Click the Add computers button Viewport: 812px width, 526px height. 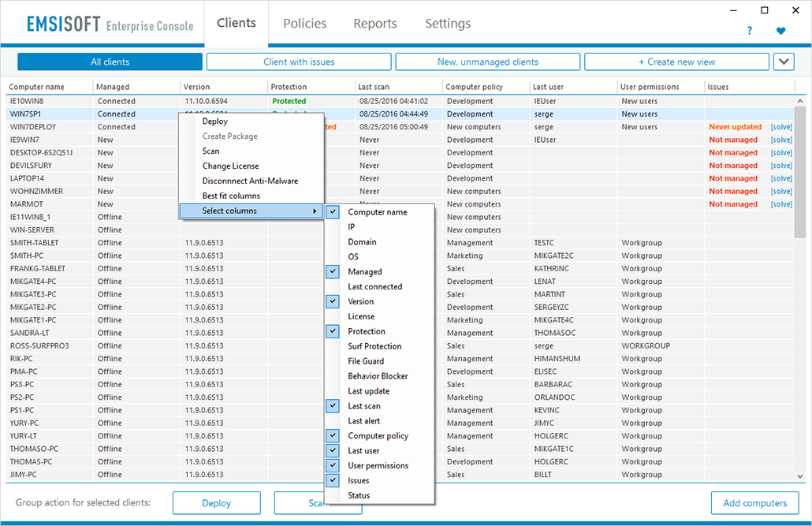[x=754, y=502]
